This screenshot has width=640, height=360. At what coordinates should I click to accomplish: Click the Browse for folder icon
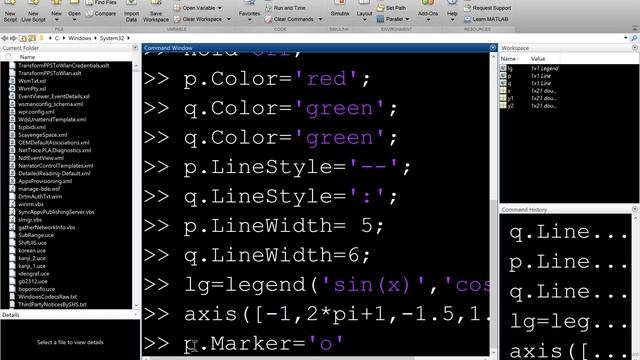(32, 38)
